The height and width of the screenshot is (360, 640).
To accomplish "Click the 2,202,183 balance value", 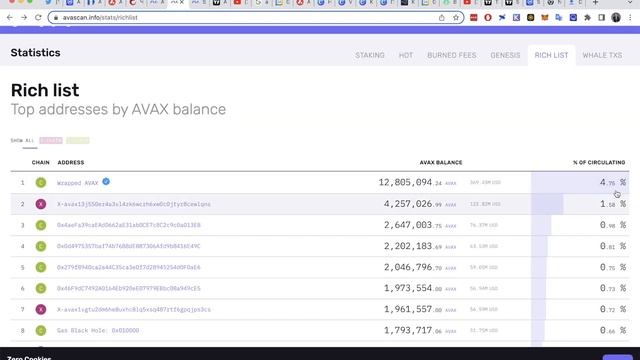I will tap(420, 246).
